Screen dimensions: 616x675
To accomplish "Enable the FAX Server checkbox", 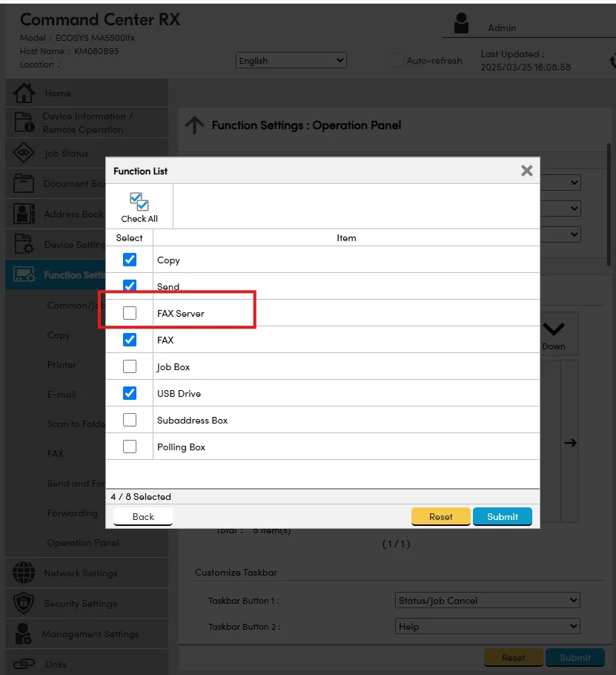I will pyautogui.click(x=130, y=313).
